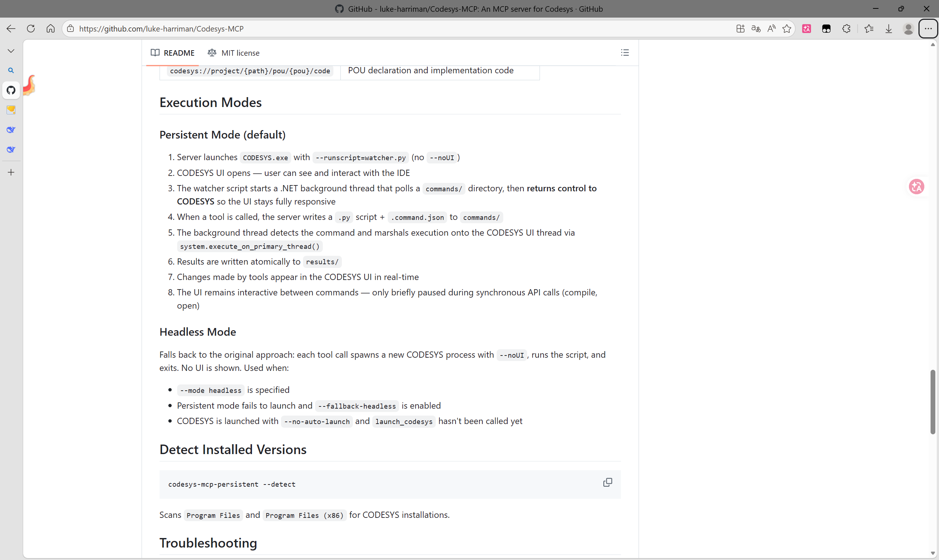Image resolution: width=939 pixels, height=560 pixels.
Task: Switch to the first blue whale tab in the sidebar
Action: (11, 130)
